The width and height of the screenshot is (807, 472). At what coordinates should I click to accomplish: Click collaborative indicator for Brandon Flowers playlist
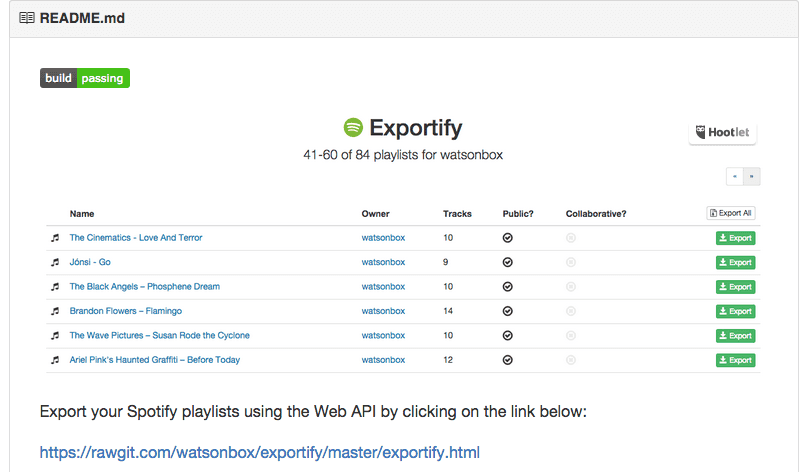click(x=571, y=311)
